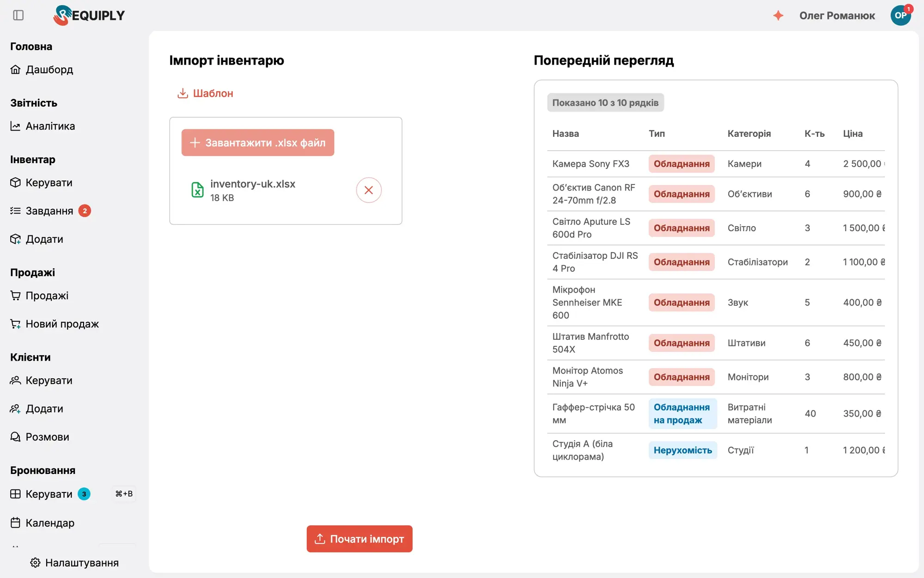Screen dimensions: 924x578
Task: Click Гаффер-стрічка 50 мм item name
Action: click(x=594, y=413)
